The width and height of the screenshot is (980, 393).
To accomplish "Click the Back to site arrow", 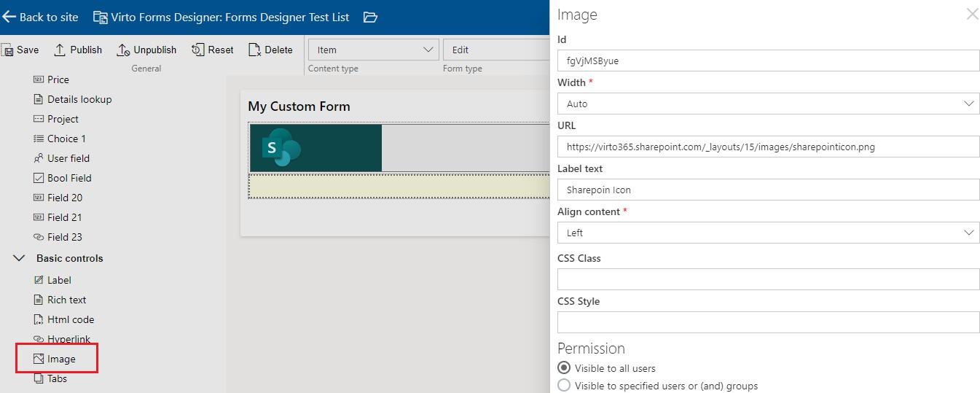I will [9, 17].
